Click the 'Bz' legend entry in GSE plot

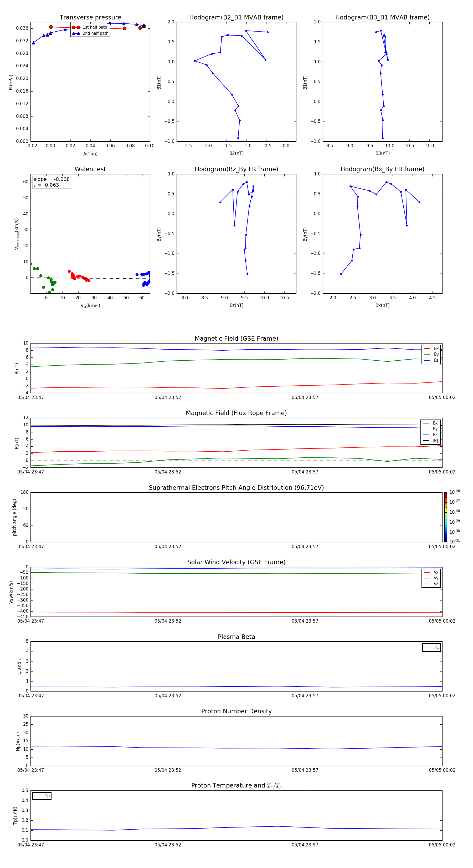[x=431, y=360]
